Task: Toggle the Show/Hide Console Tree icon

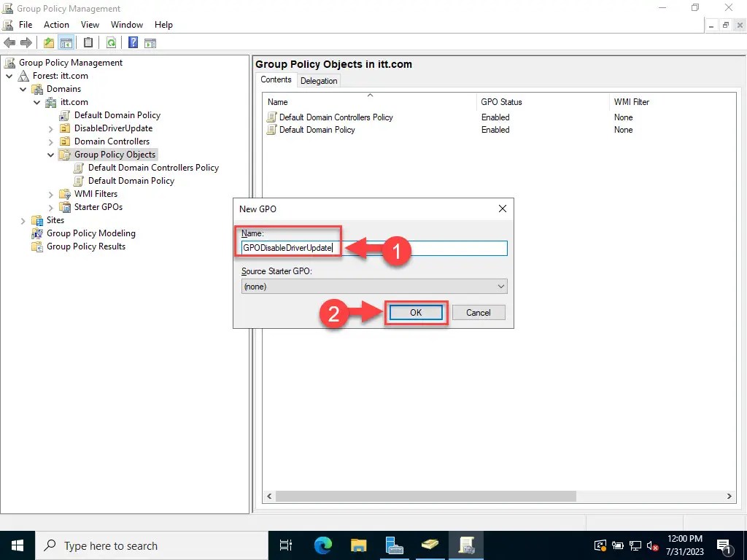Action: click(66, 42)
